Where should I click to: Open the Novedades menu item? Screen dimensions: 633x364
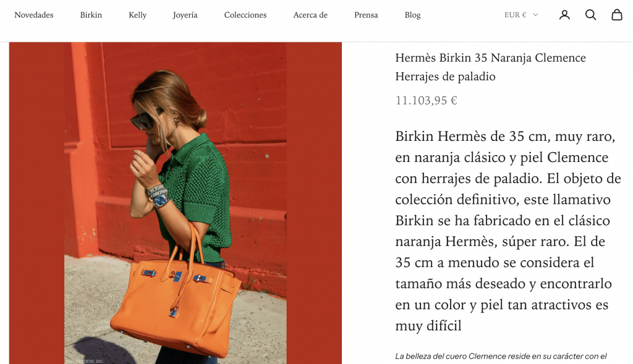pos(34,15)
